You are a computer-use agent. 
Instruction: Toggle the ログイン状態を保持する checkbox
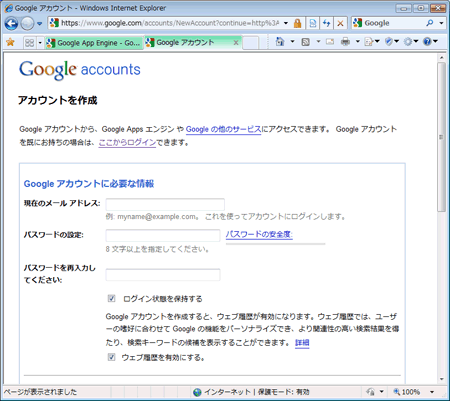click(x=111, y=298)
